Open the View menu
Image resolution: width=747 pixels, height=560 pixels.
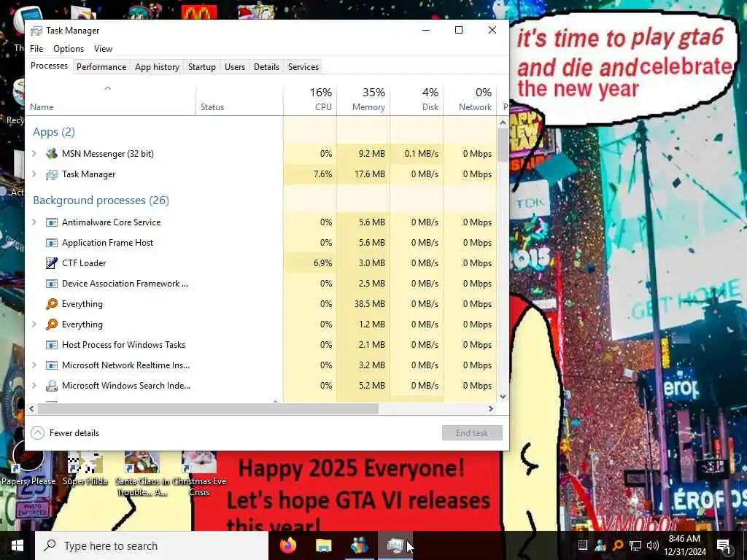[103, 49]
